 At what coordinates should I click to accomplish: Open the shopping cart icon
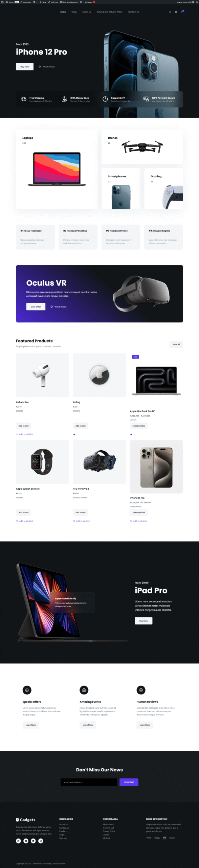182,12
